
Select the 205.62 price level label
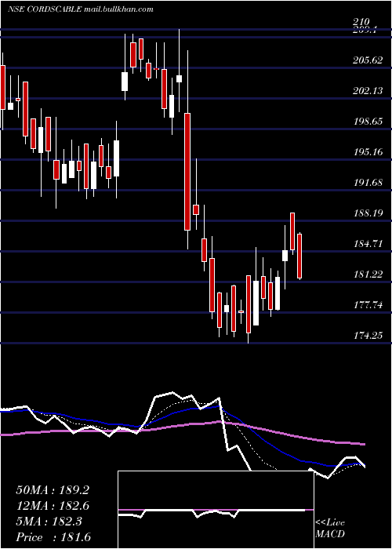[368, 60]
